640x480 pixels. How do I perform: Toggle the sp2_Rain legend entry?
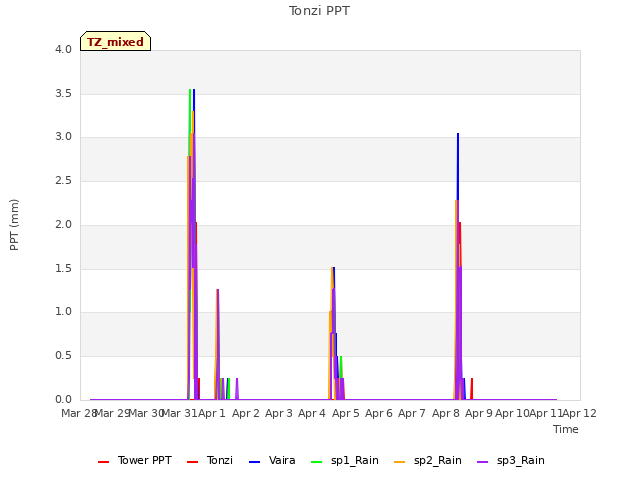tap(428, 460)
